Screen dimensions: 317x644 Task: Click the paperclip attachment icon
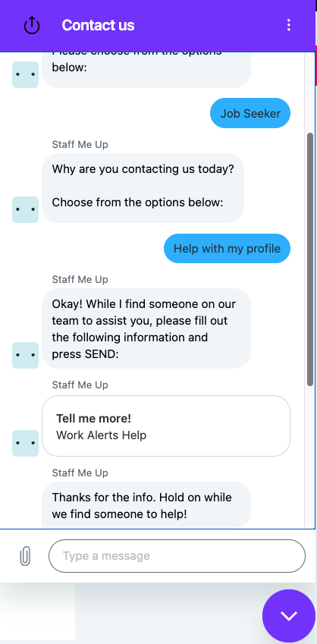(25, 556)
